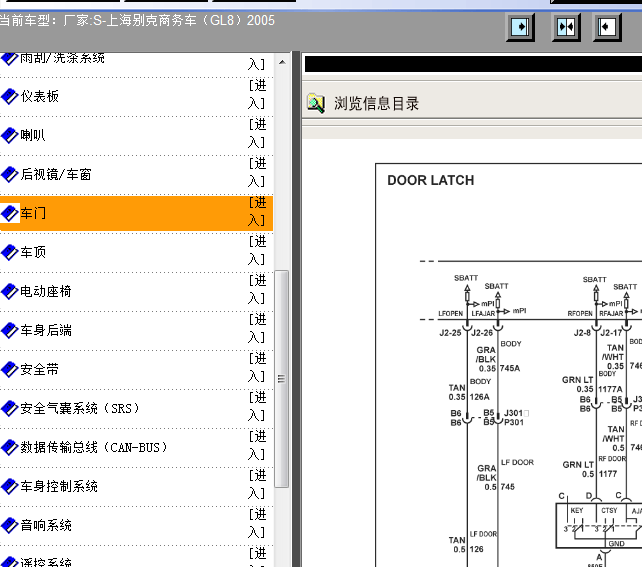Click the RFOPEN signal label

coord(580,314)
